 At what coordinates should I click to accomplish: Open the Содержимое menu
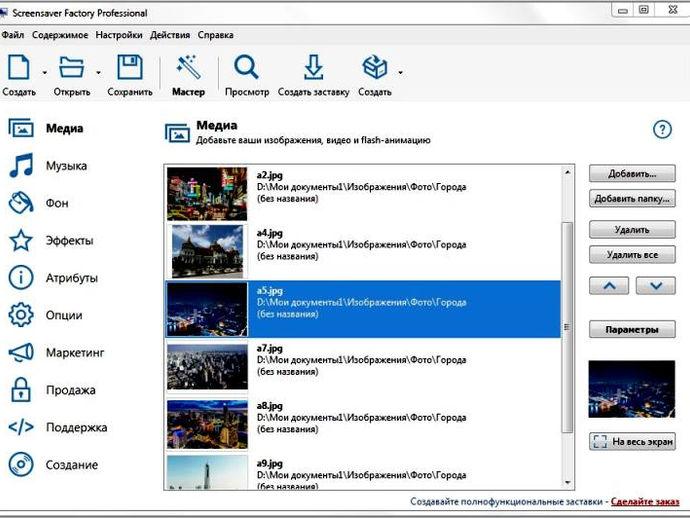(60, 35)
